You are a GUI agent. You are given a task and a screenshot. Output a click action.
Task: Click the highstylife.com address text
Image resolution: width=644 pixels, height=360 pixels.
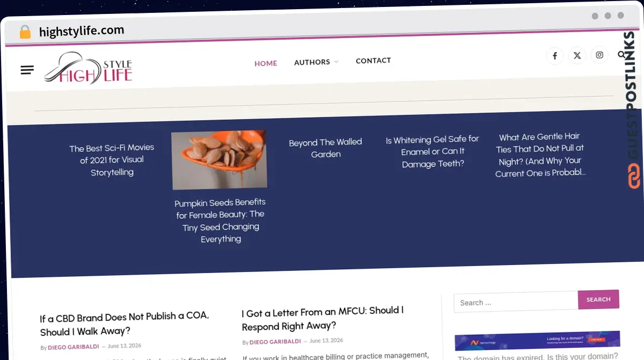82,31
